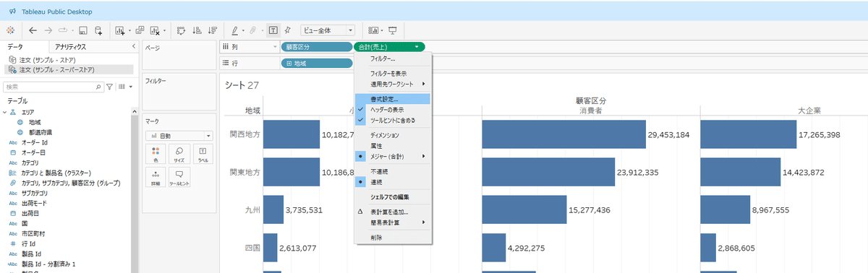Open 簡易表計算 submenu
Viewport: 868px width, 273px height.
(393, 222)
